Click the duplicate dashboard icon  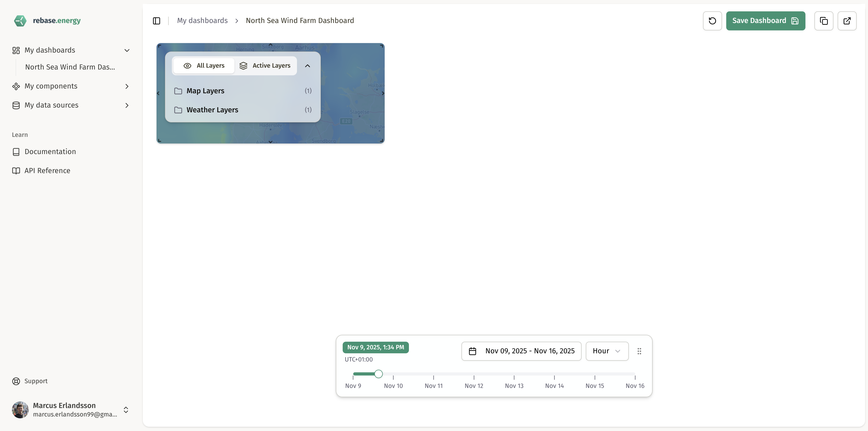824,21
